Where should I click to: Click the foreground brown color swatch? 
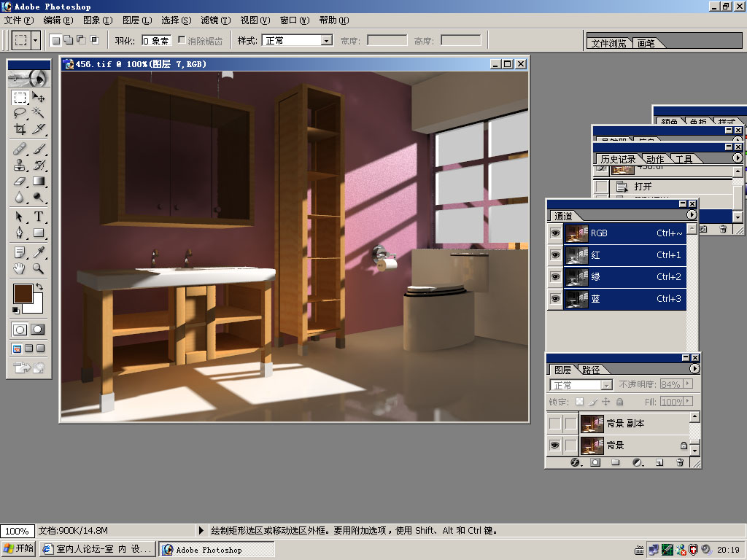[x=23, y=292]
